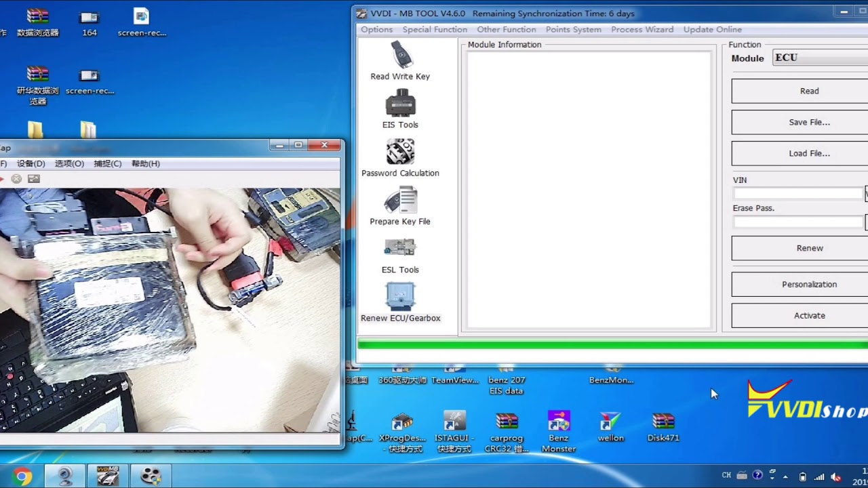Open the ISTAGUI shortcut icon
The image size is (868, 488).
454,432
